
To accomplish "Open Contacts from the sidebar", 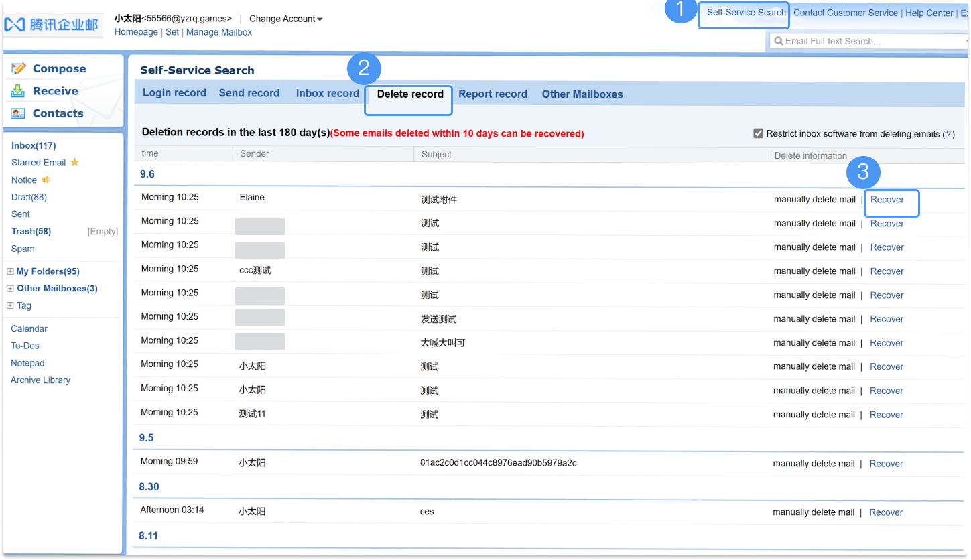I will (x=58, y=113).
